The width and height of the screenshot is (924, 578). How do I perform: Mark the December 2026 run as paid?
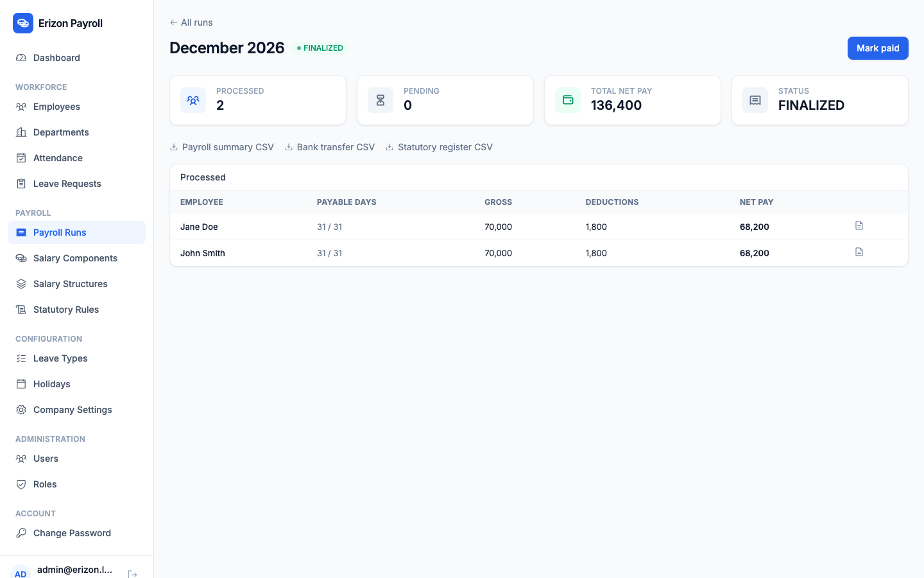(878, 48)
